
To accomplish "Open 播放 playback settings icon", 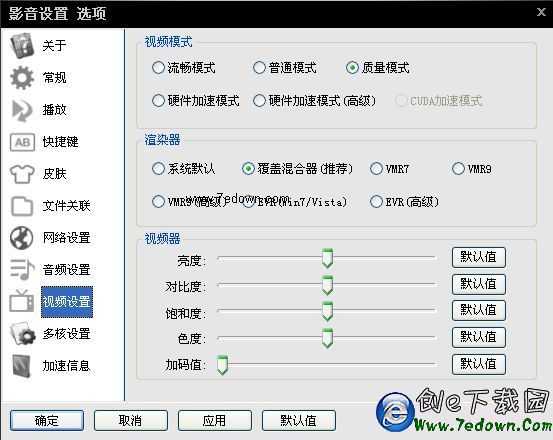I will pos(22,110).
